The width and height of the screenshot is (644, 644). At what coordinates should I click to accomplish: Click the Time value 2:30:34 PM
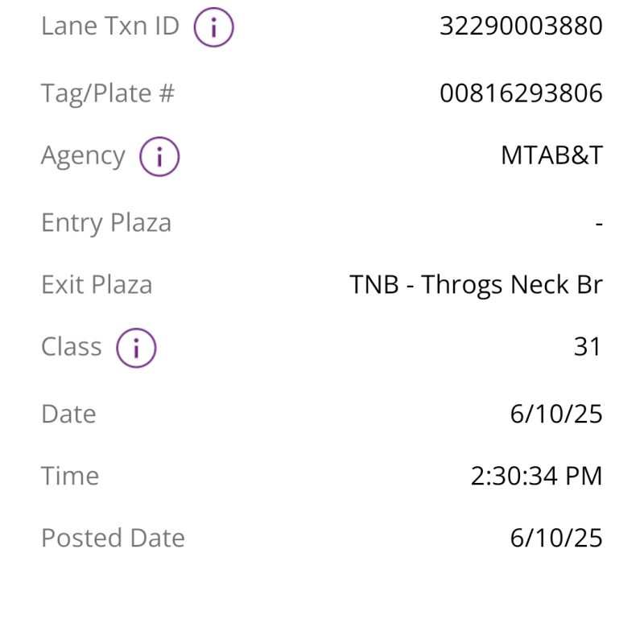pos(536,476)
